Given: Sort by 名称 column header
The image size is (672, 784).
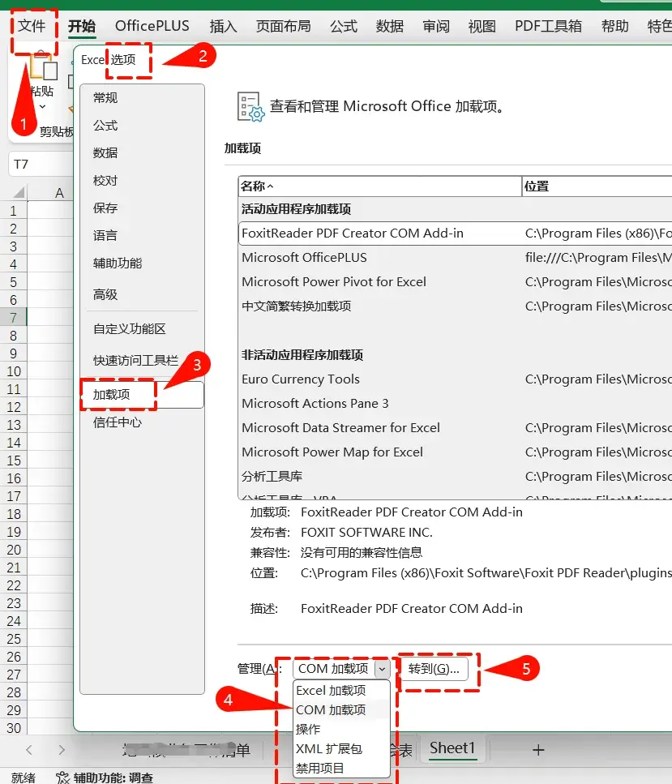Looking at the screenshot, I should pyautogui.click(x=380, y=186).
